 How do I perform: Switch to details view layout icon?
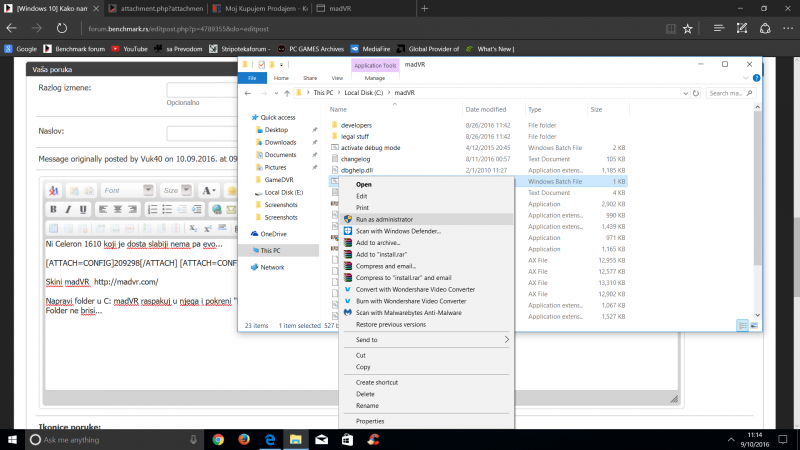(x=742, y=326)
